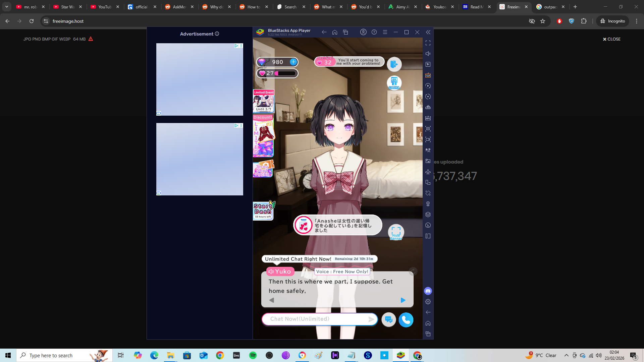
Task: Open the Start Dash offer
Action: (264, 210)
